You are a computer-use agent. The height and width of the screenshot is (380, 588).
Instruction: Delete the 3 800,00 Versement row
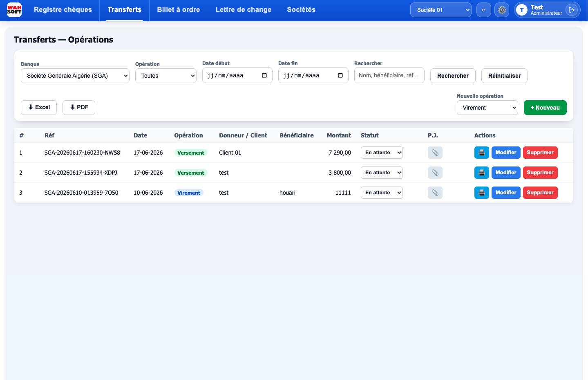pyautogui.click(x=540, y=173)
